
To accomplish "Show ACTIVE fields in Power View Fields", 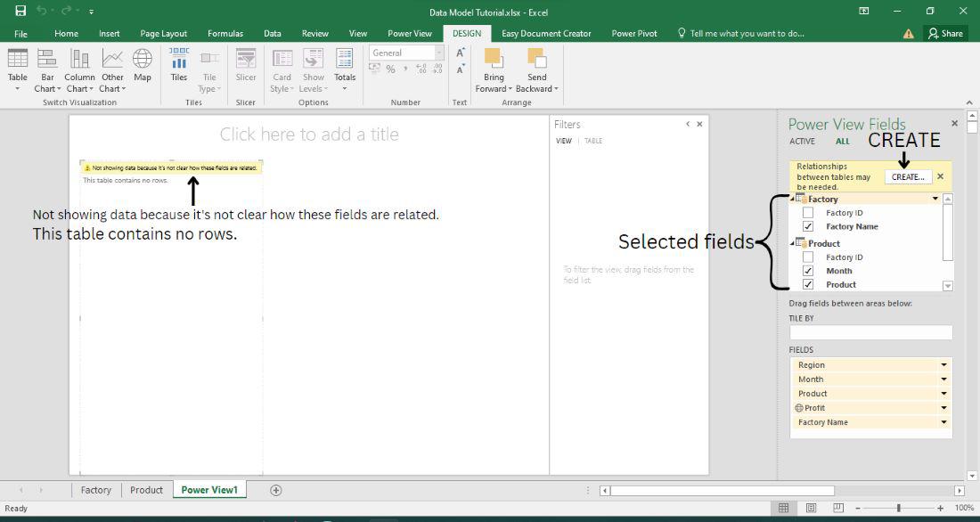I will click(802, 142).
